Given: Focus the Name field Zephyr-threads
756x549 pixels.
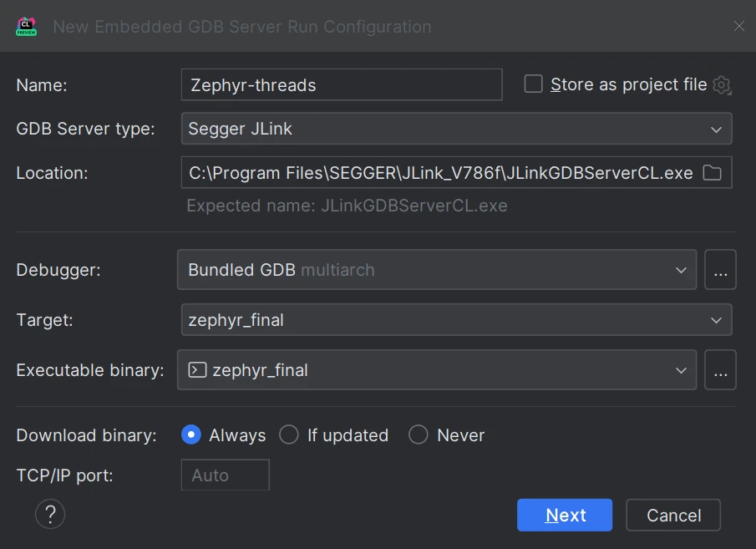Looking at the screenshot, I should [x=341, y=85].
